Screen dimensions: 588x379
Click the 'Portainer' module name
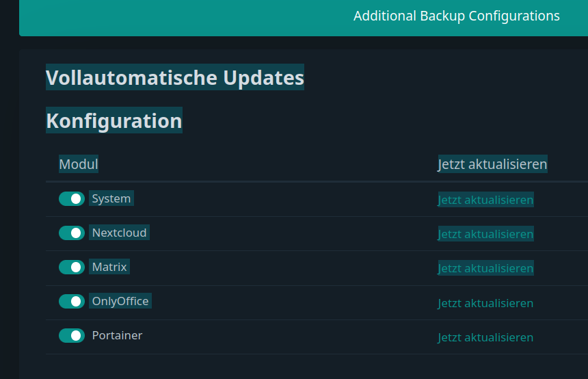tap(117, 335)
